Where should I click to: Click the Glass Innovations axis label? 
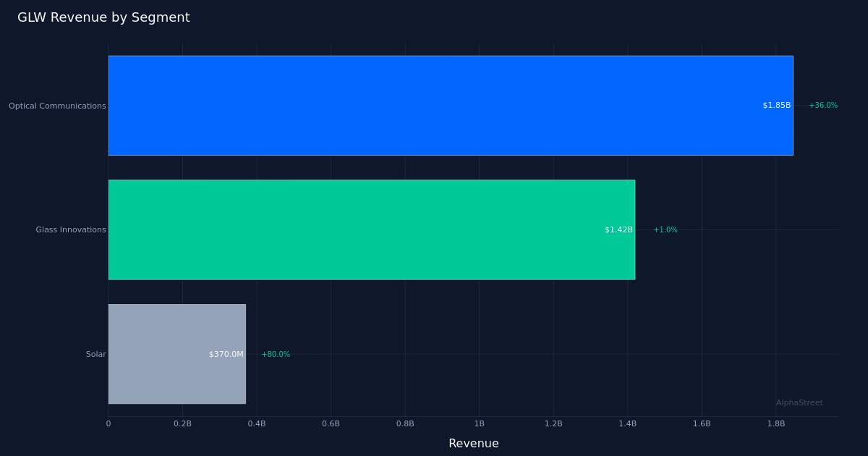pyautogui.click(x=69, y=229)
